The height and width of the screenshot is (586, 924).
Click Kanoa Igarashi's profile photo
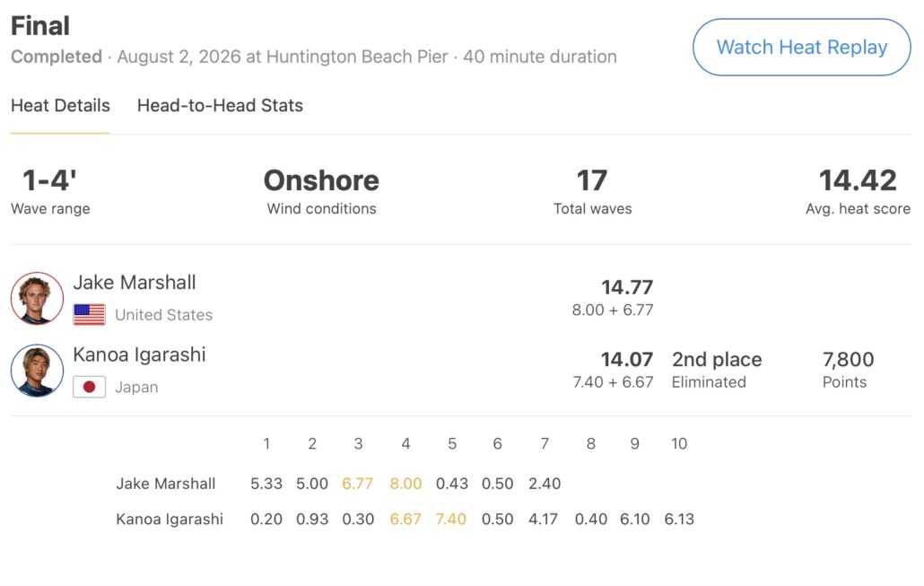[37, 371]
